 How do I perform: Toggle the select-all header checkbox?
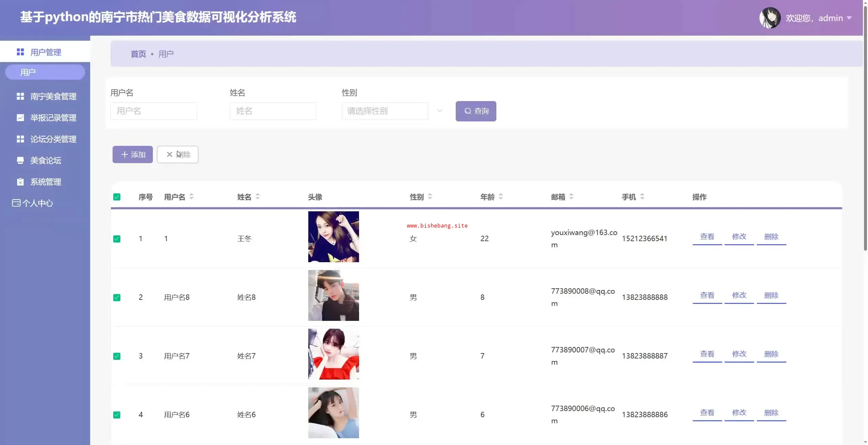[x=117, y=197]
